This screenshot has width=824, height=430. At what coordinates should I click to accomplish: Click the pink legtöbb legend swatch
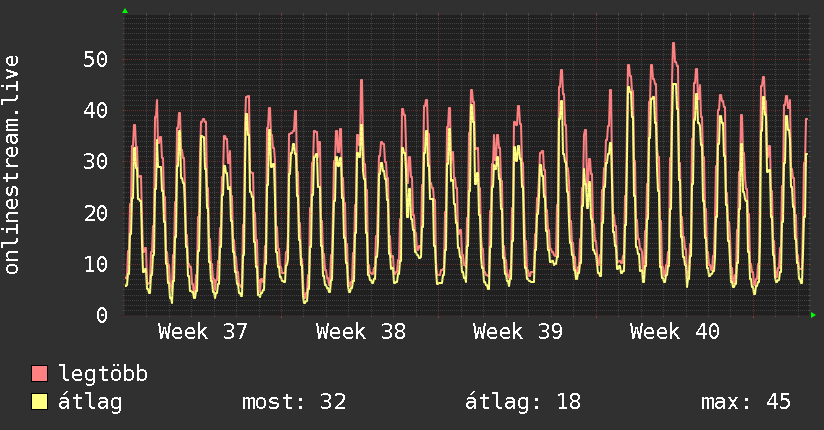point(39,374)
